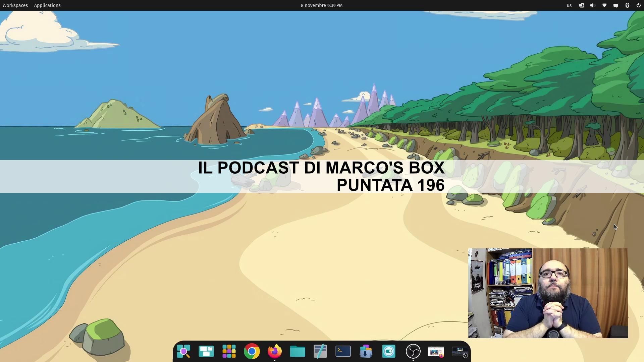This screenshot has width=644, height=362.
Task: Open the volume speaker icon in the panel
Action: tap(593, 5)
